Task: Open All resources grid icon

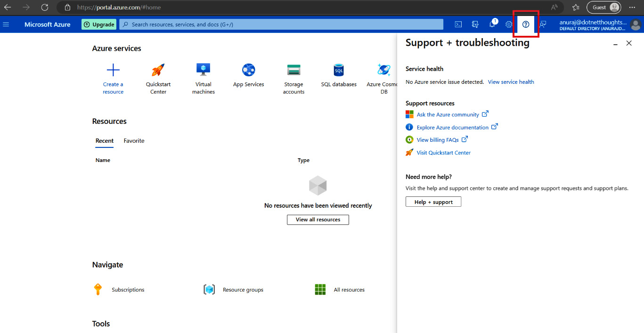Action: (x=320, y=289)
